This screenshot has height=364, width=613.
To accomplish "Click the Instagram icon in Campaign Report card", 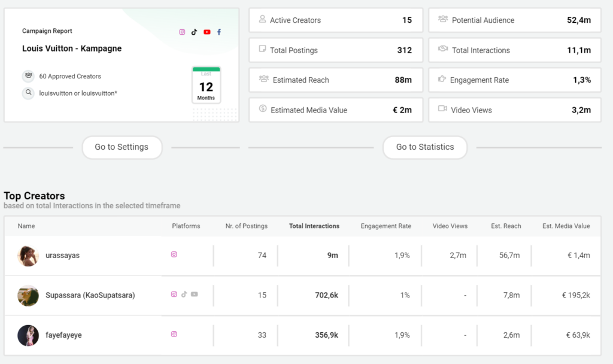I will point(182,32).
